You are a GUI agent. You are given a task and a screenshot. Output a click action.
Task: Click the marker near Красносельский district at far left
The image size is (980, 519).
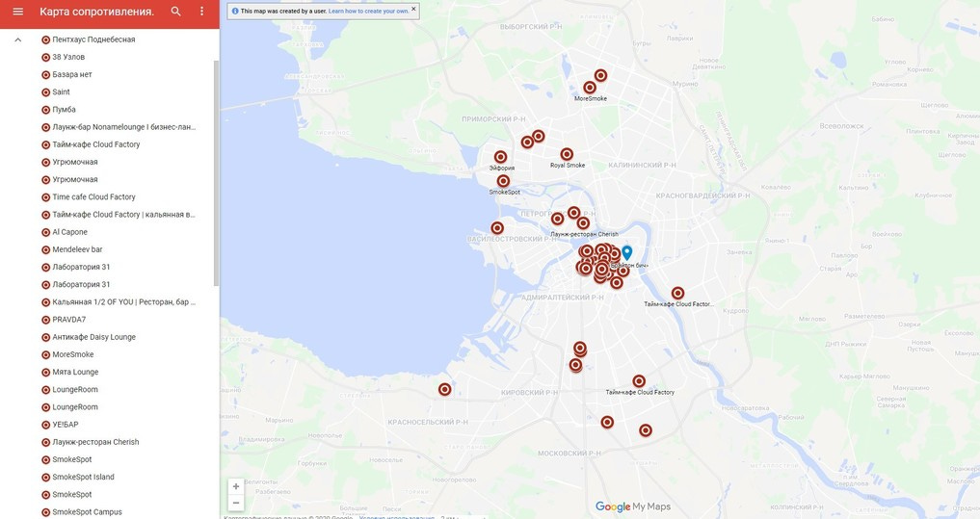point(444,389)
